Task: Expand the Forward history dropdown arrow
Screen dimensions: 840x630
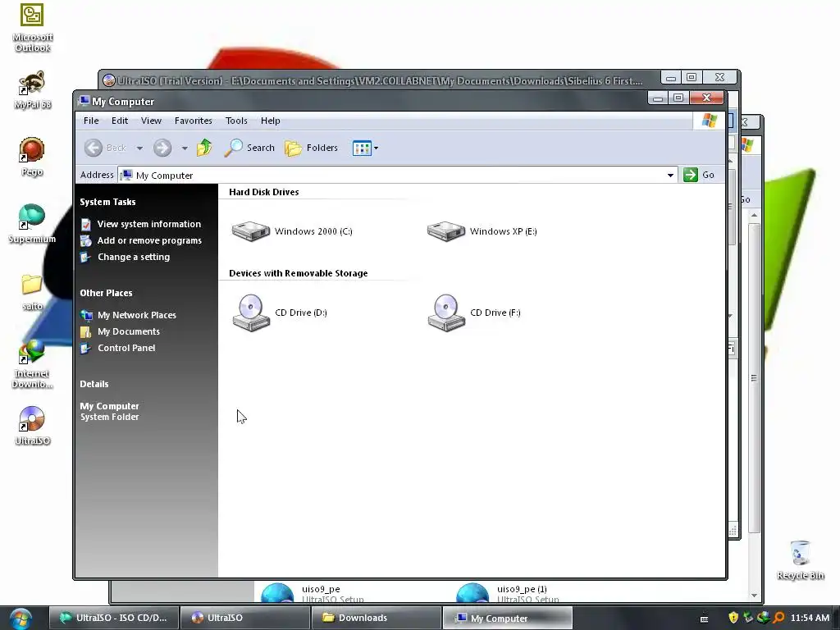Action: click(185, 148)
